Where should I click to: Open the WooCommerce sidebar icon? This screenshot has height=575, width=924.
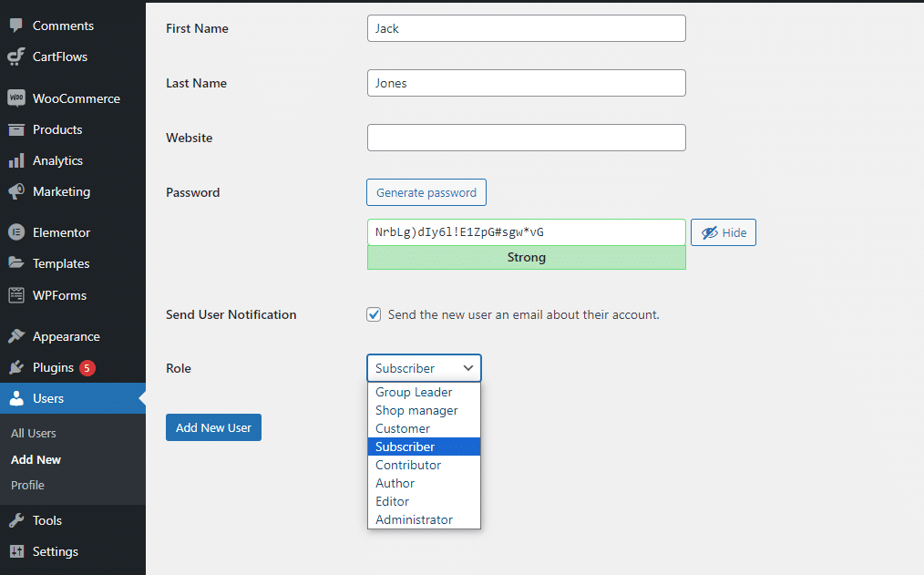tap(16, 98)
